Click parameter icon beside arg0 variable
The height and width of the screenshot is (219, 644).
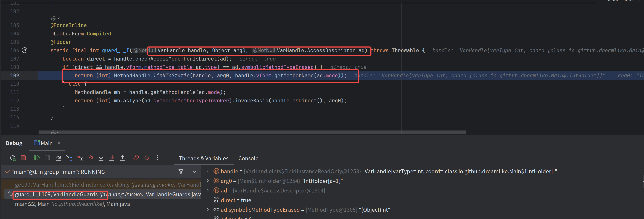pos(216,181)
